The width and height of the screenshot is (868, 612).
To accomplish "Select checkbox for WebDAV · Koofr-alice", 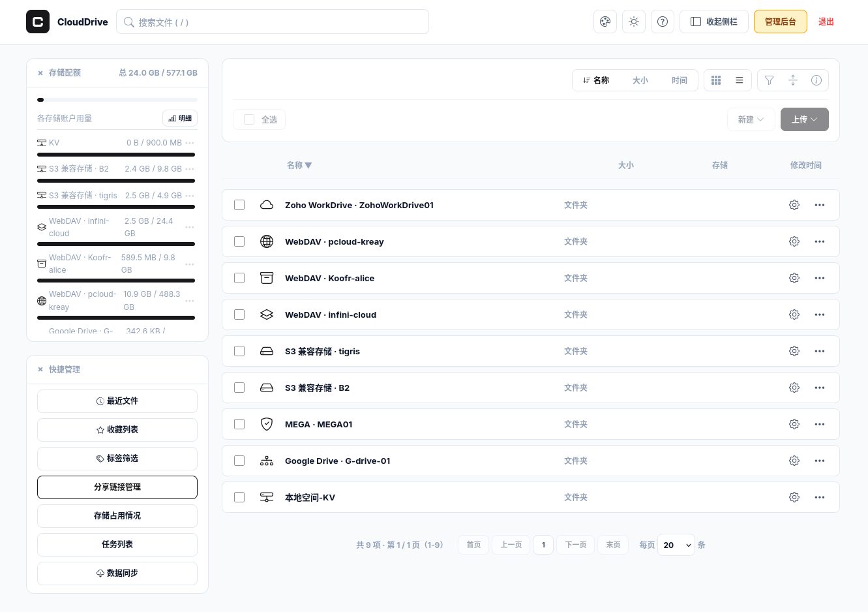I will [x=239, y=278].
